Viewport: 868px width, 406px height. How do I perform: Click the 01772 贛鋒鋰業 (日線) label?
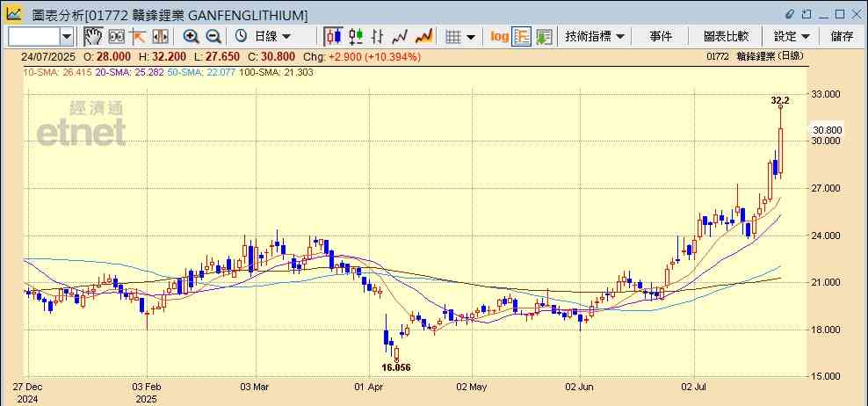(x=755, y=56)
